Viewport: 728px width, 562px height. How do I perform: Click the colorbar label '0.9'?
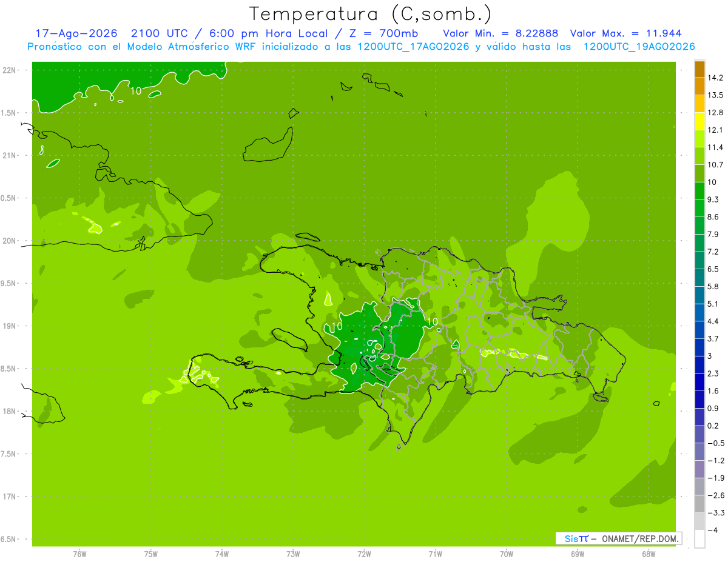point(713,408)
